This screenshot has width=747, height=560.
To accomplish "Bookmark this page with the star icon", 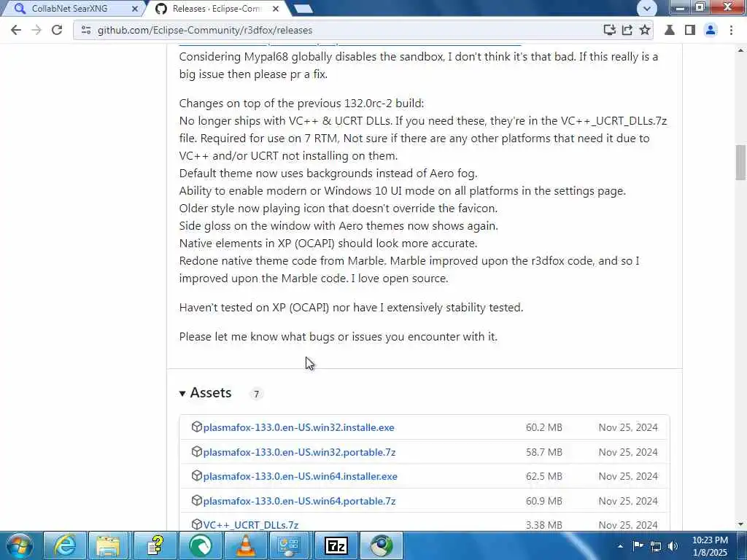I will coord(645,30).
